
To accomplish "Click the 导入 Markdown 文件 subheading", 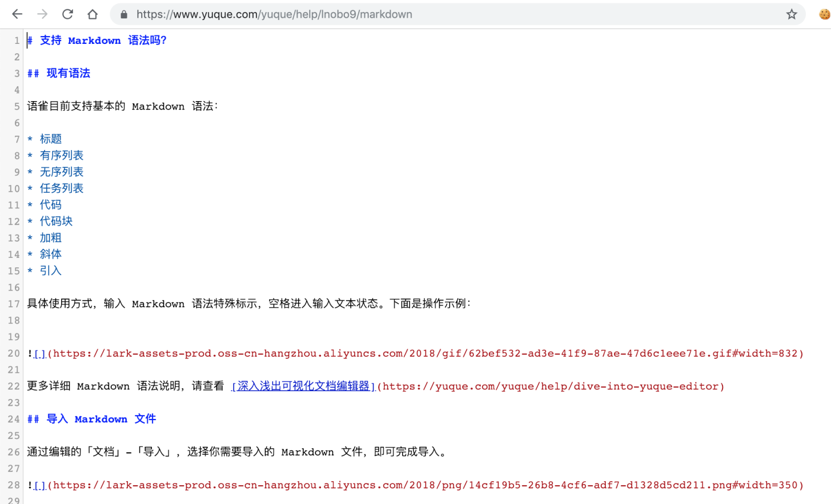I will tap(101, 419).
